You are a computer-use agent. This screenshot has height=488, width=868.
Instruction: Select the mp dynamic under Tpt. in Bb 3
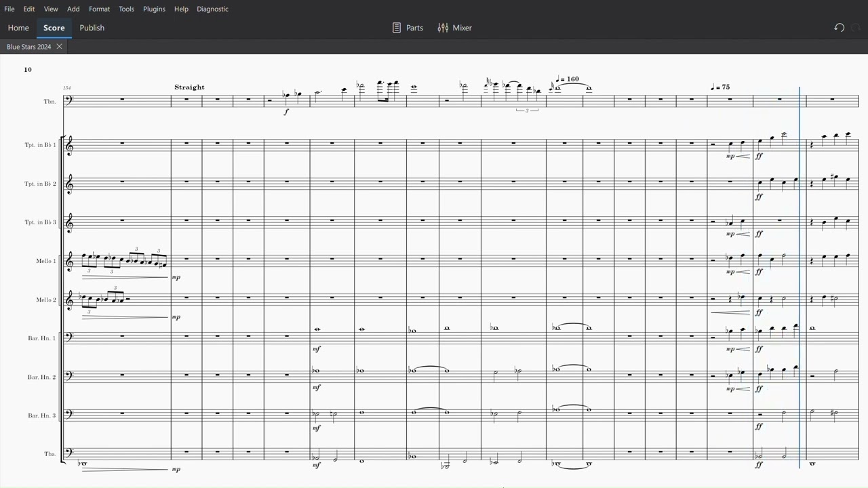pyautogui.click(x=730, y=234)
